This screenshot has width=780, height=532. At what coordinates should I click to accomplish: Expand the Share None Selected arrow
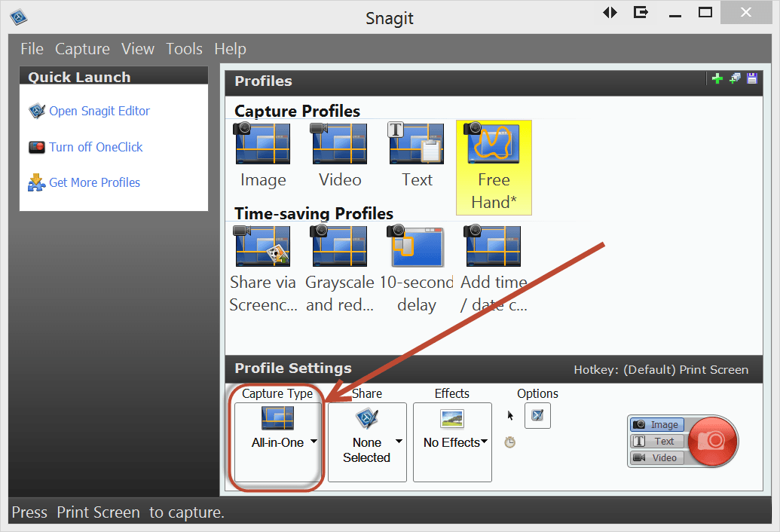coord(399,441)
